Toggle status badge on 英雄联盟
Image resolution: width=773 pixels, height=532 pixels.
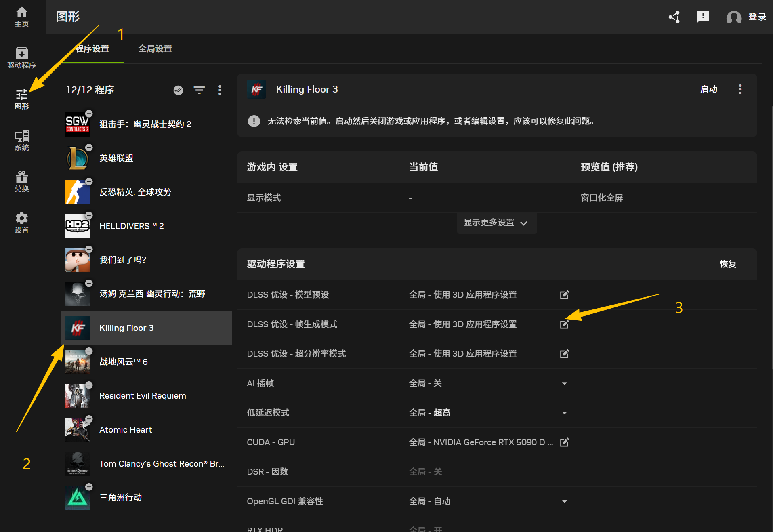click(89, 147)
